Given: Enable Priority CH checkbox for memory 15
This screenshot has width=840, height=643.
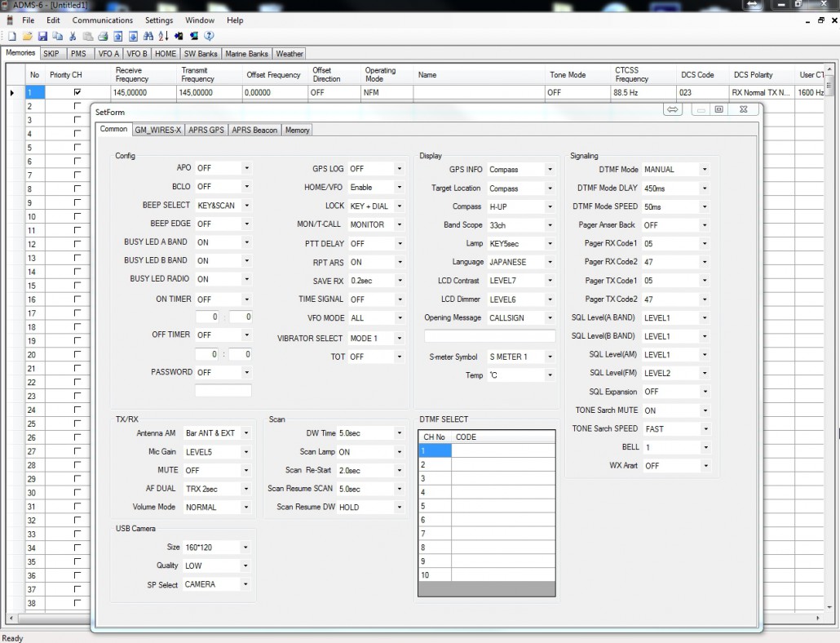Looking at the screenshot, I should [77, 286].
